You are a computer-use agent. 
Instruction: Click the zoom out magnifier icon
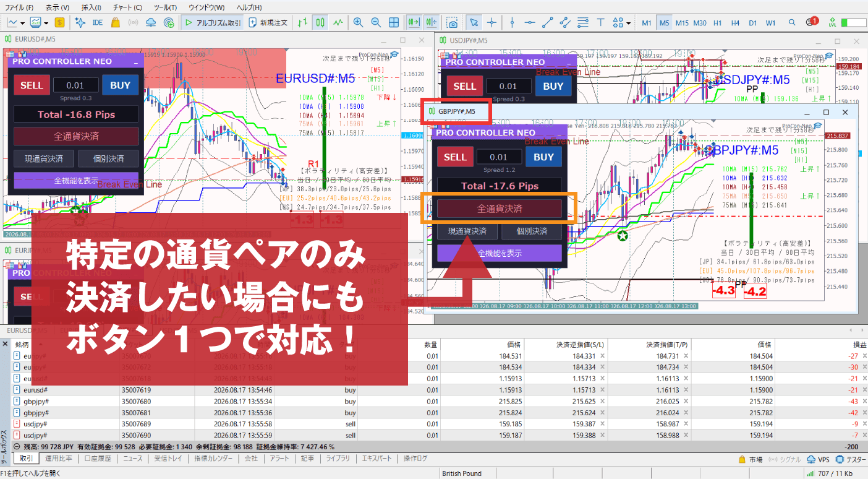[x=375, y=23]
